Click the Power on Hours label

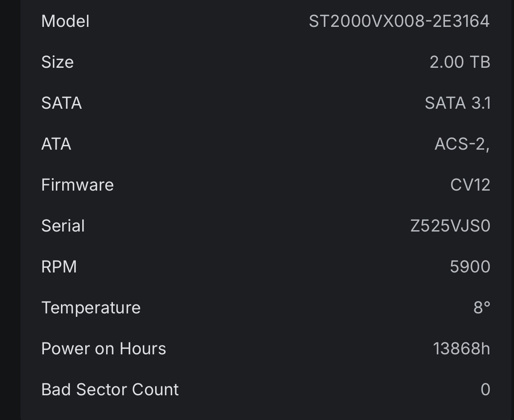pyautogui.click(x=104, y=349)
